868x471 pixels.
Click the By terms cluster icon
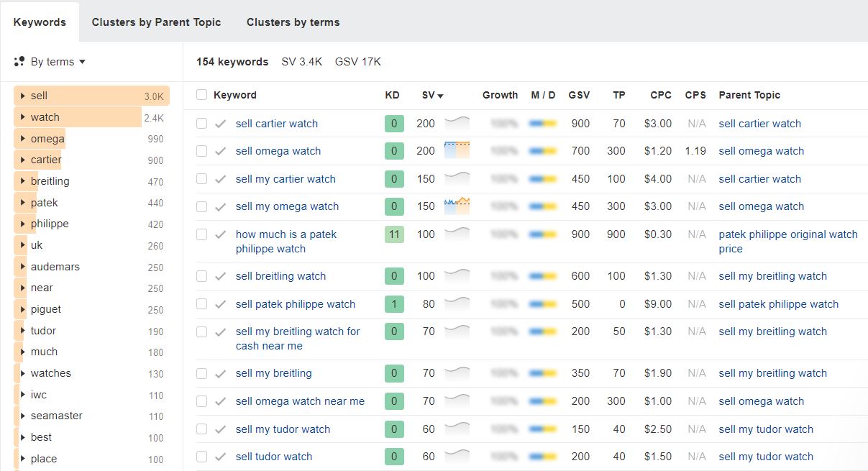pos(19,62)
